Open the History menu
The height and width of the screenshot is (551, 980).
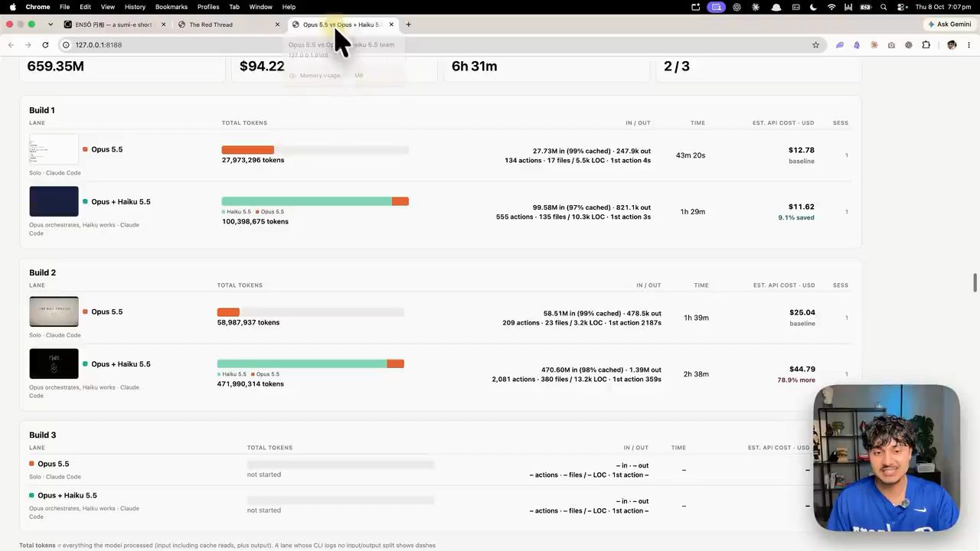(x=135, y=7)
